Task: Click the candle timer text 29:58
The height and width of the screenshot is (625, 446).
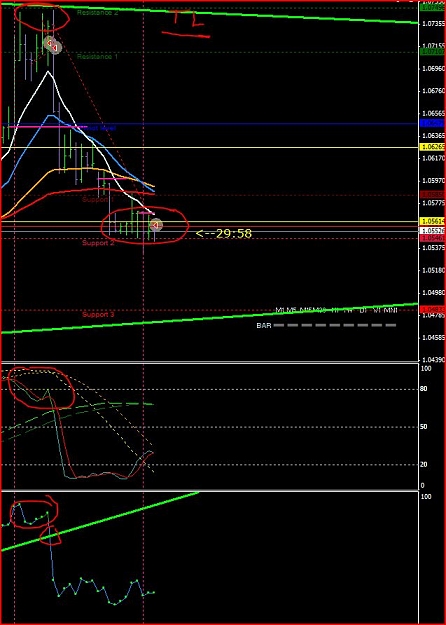Action: click(x=224, y=234)
